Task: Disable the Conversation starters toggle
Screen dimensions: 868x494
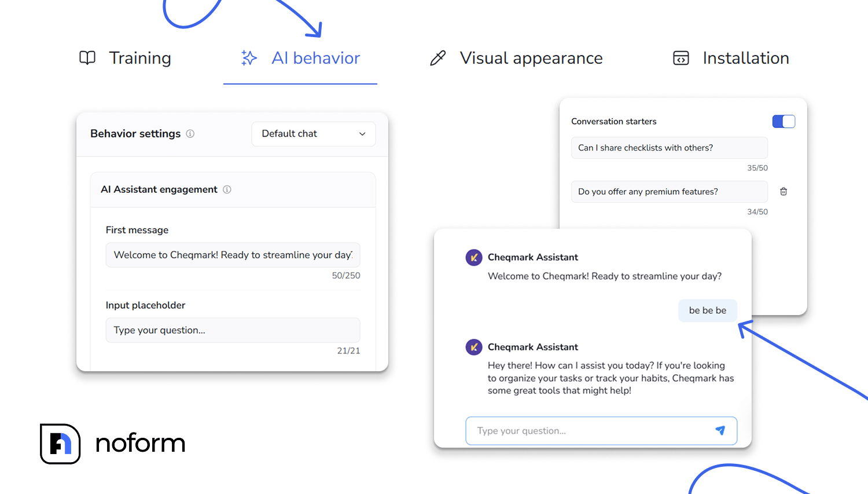Action: [x=784, y=121]
